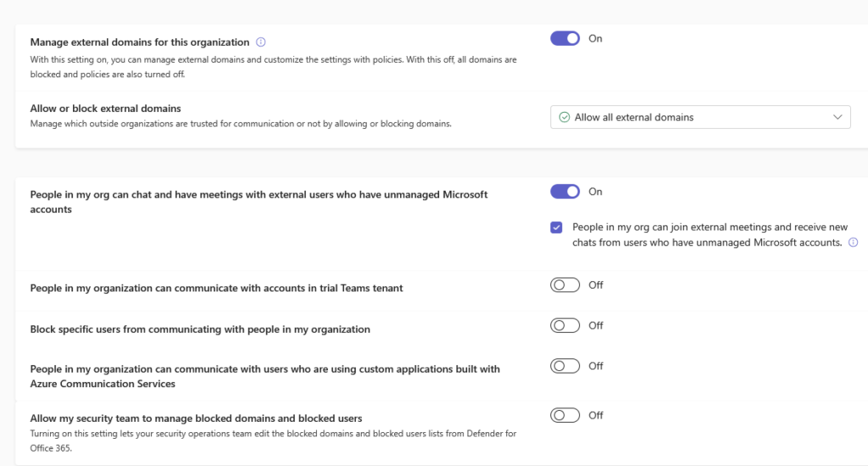868x466 pixels.
Task: Enable trial Teams tenant communication toggle
Action: (x=565, y=285)
